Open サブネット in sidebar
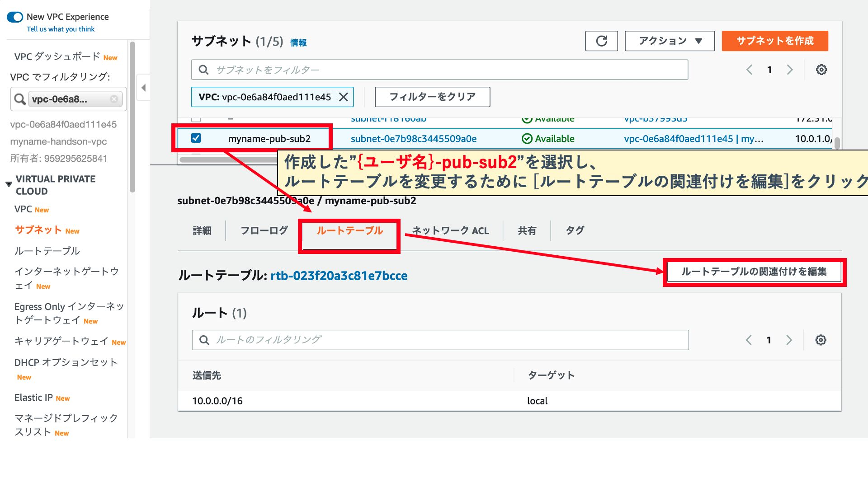The image size is (868, 488). pyautogui.click(x=38, y=230)
